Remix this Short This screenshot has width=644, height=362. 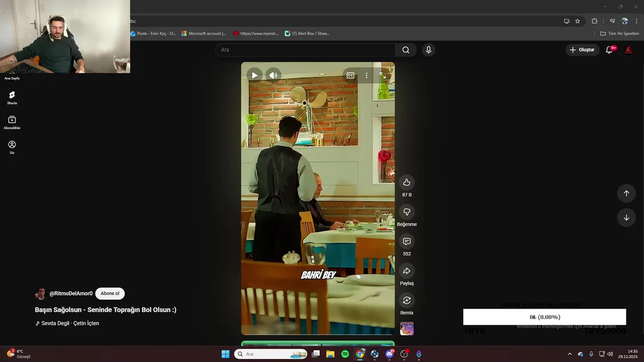[x=407, y=300]
